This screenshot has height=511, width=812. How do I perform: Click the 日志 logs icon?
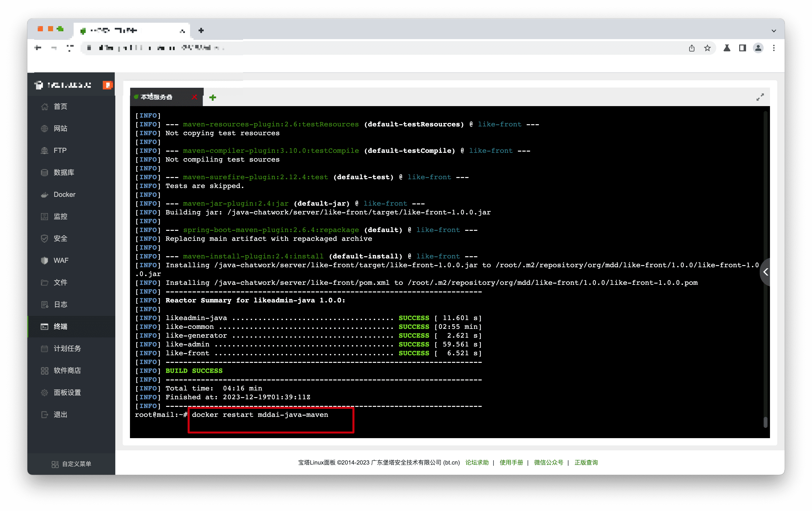point(44,304)
